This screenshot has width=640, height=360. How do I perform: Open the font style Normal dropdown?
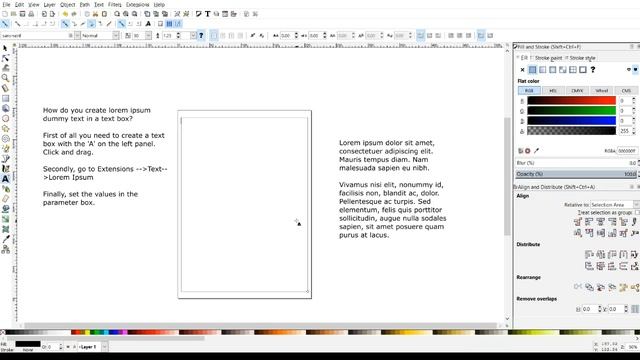coord(116,36)
